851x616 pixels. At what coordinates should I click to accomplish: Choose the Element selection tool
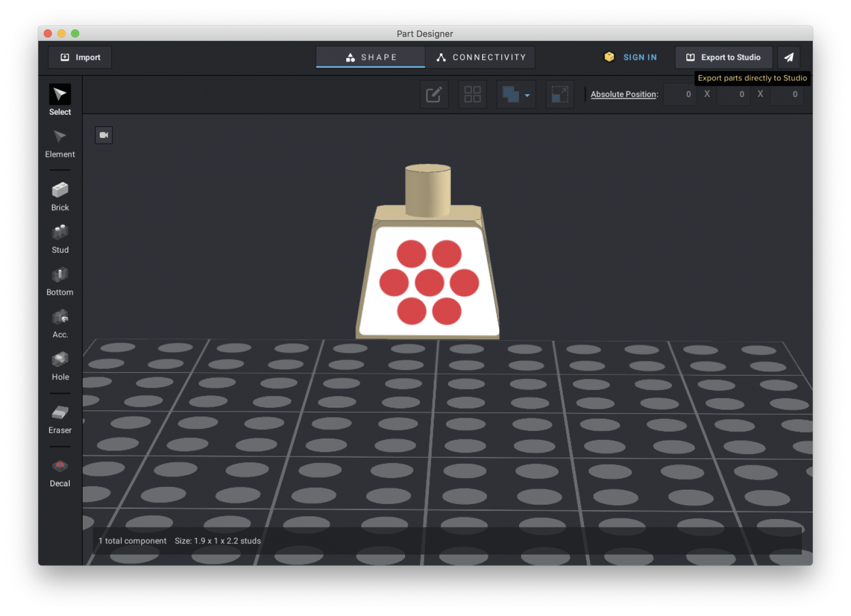click(60, 143)
